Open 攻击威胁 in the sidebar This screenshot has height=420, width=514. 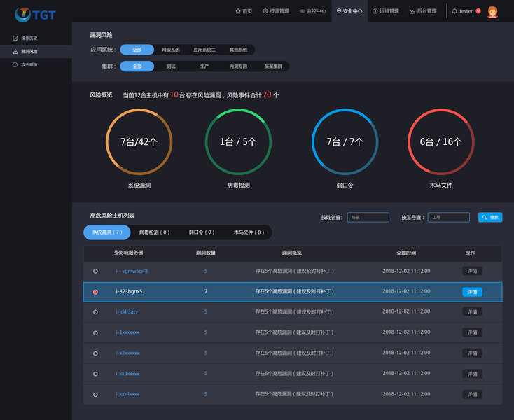click(x=29, y=64)
